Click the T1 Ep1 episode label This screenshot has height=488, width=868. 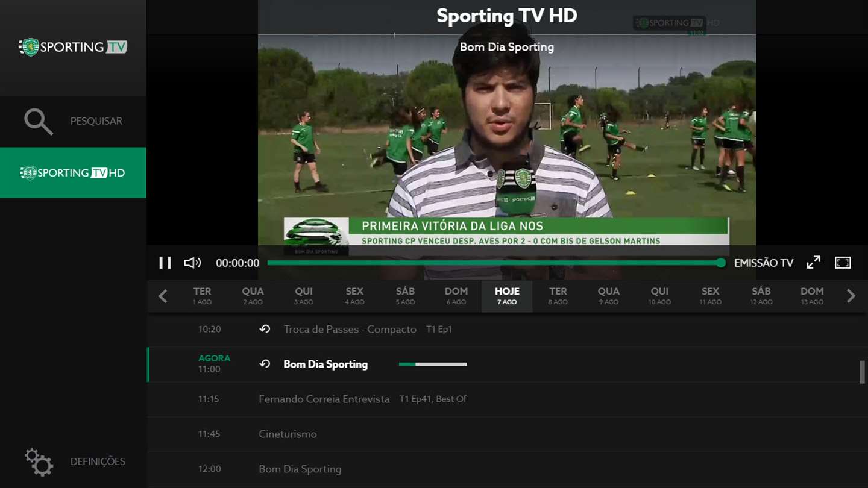coord(439,330)
